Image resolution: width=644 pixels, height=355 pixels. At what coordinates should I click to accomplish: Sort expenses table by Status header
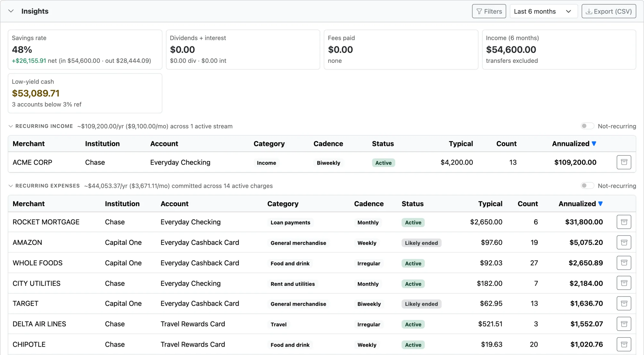point(412,204)
